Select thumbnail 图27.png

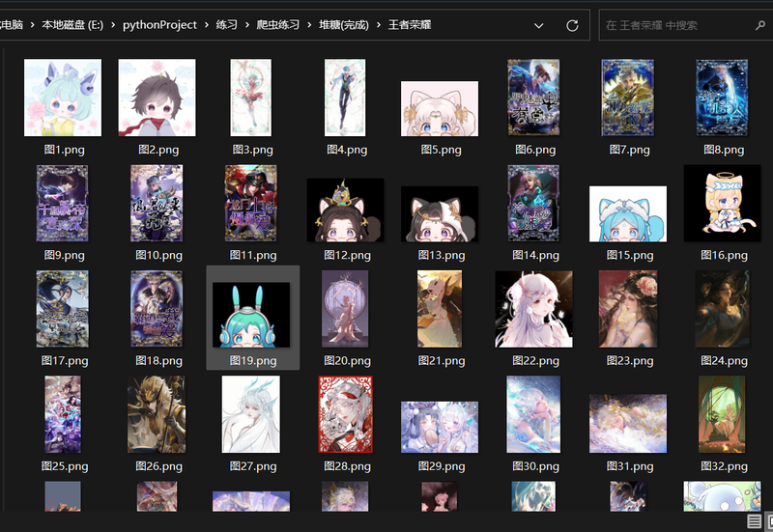click(251, 414)
